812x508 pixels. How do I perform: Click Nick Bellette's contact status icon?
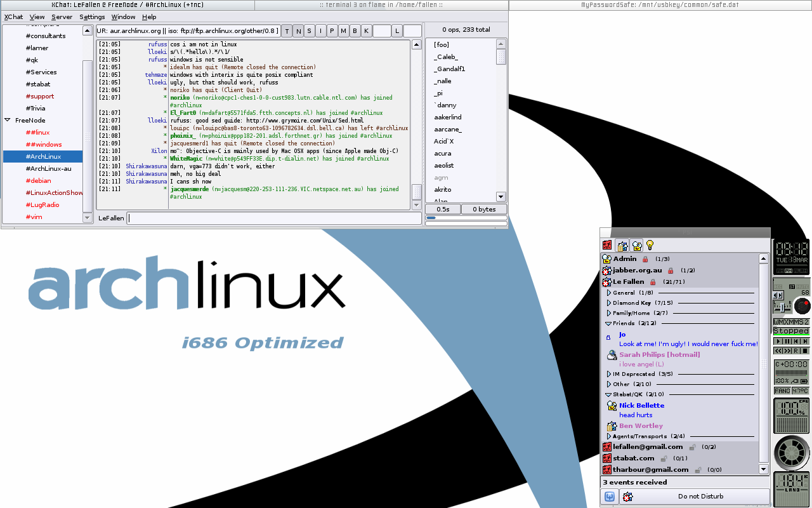click(x=612, y=406)
